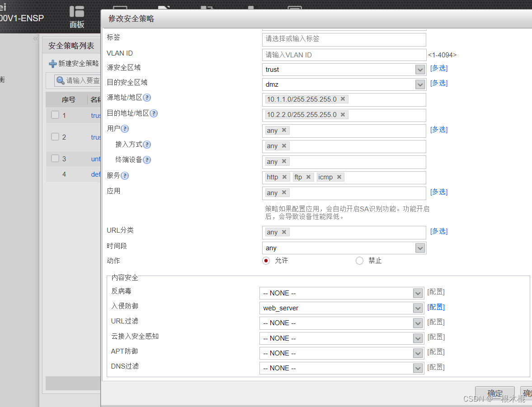Remove source address 10.1.1.0/255.255.255.0 tag
The image size is (532, 407).
[x=343, y=98]
